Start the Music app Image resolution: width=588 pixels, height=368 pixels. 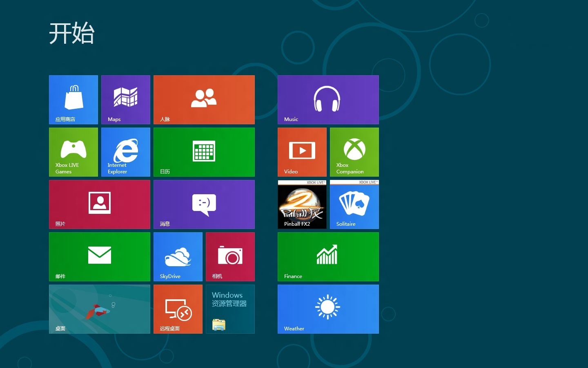(x=328, y=99)
